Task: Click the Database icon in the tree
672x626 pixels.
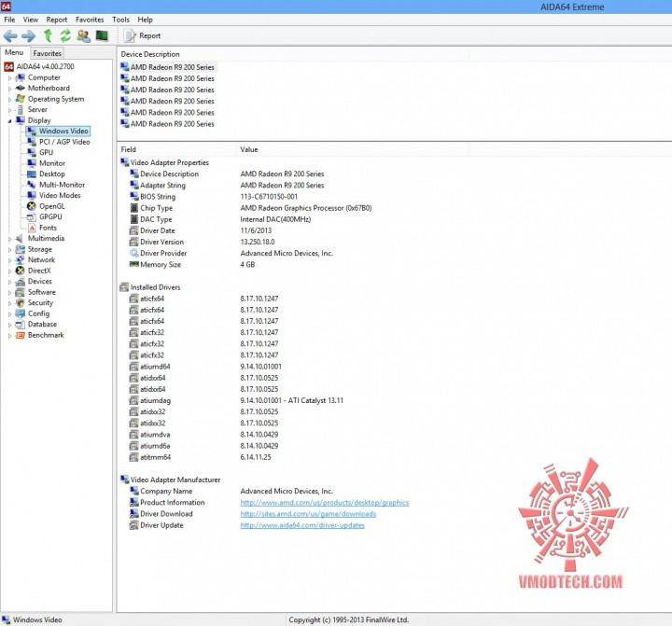Action: click(x=21, y=325)
